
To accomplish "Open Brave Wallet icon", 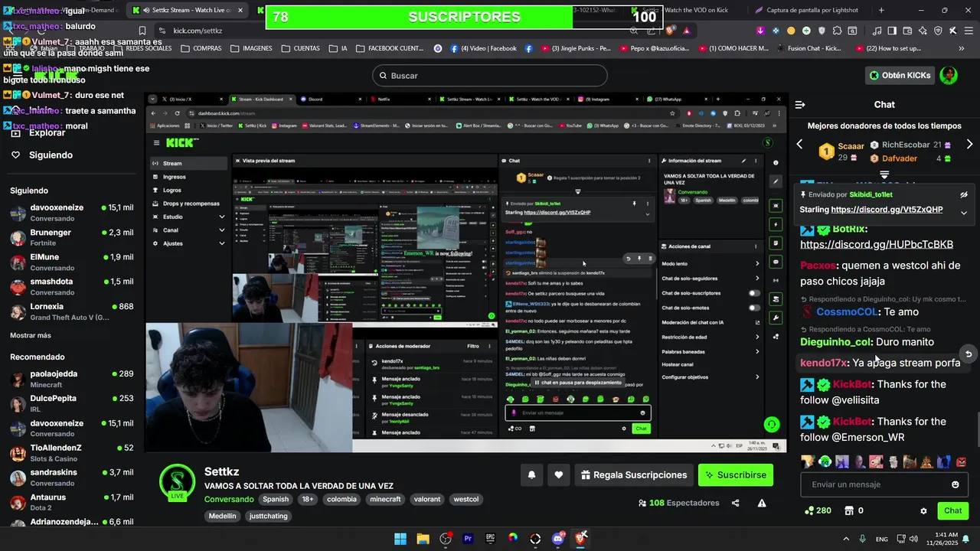I will pyautogui.click(x=907, y=31).
